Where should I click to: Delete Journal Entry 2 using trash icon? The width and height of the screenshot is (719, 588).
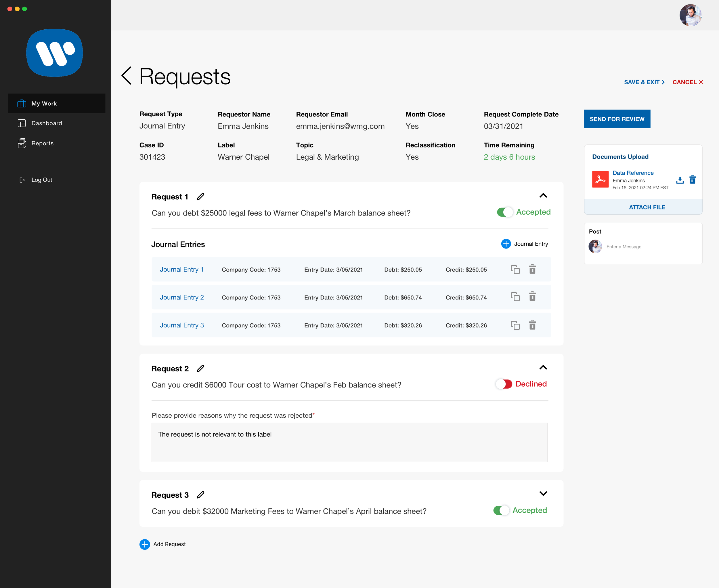click(532, 297)
